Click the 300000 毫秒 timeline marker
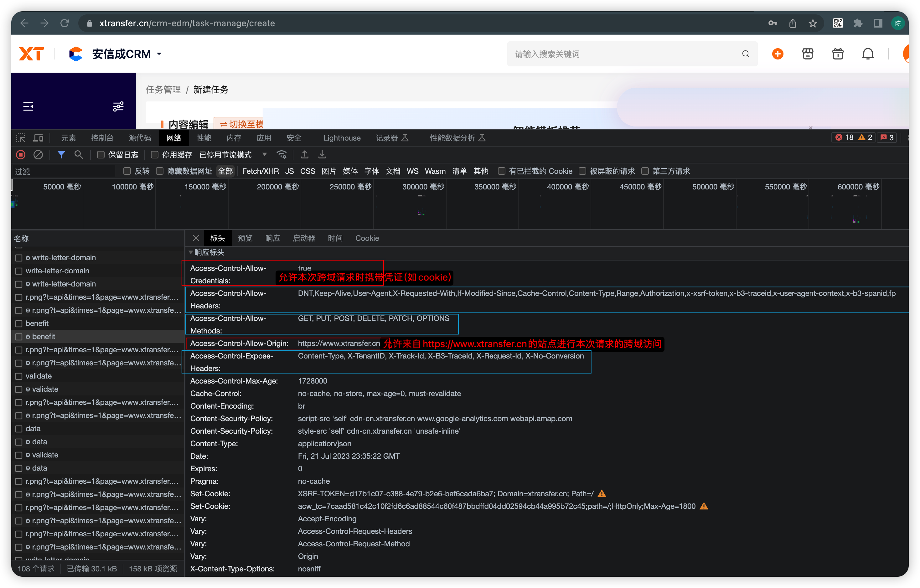This screenshot has width=920, height=588. tap(423, 187)
